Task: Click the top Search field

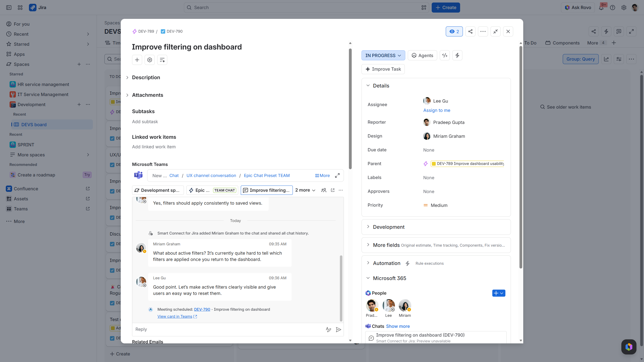Action: pyautogui.click(x=306, y=8)
